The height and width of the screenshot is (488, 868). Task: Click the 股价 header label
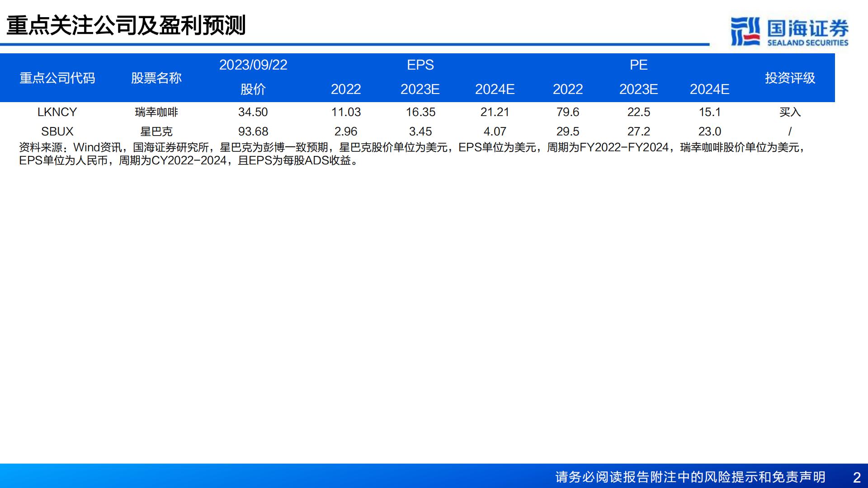click(253, 89)
